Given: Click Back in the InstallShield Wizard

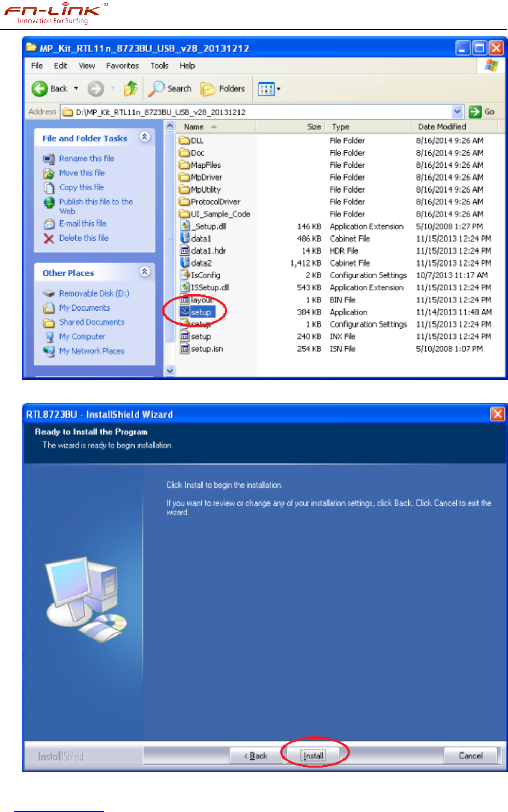Looking at the screenshot, I should tap(257, 756).
